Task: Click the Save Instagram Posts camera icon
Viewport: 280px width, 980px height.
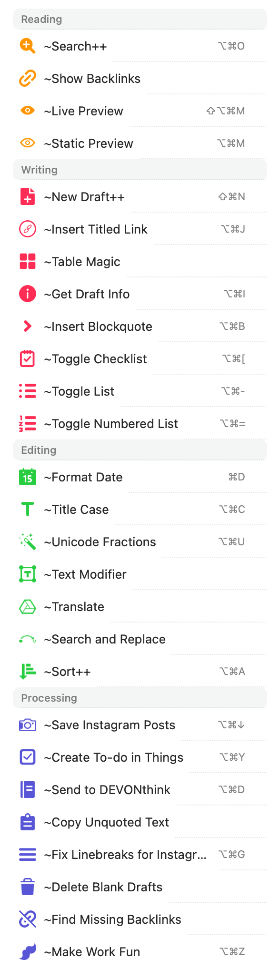Action: [28, 725]
